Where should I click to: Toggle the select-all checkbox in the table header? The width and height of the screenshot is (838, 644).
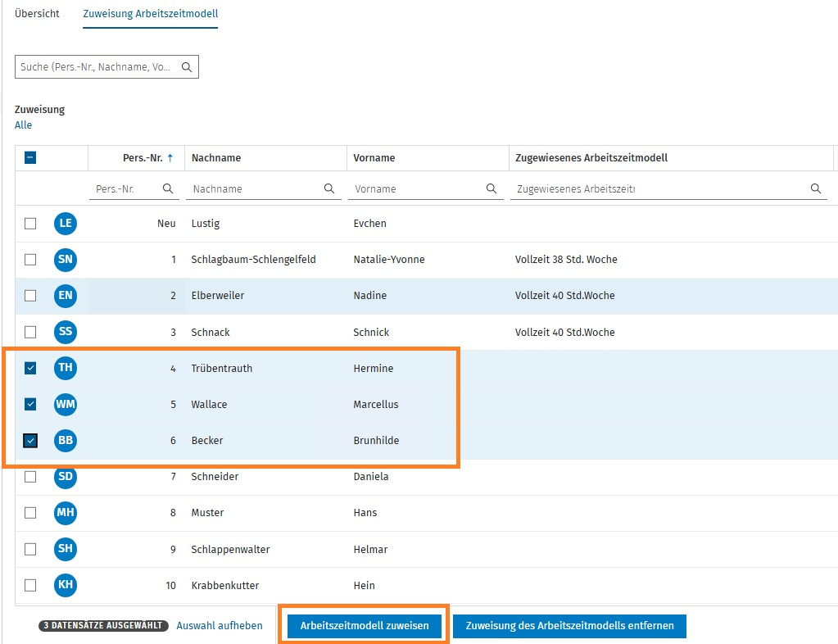point(30,157)
